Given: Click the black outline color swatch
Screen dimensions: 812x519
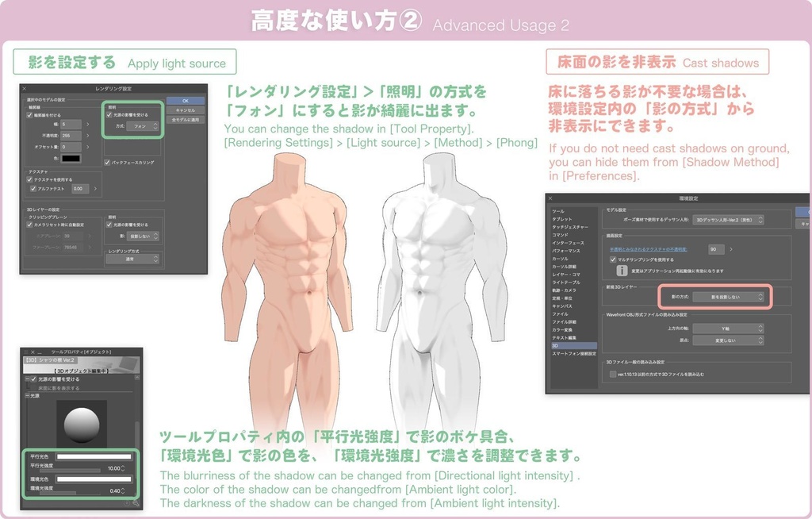Looking at the screenshot, I should (x=70, y=159).
